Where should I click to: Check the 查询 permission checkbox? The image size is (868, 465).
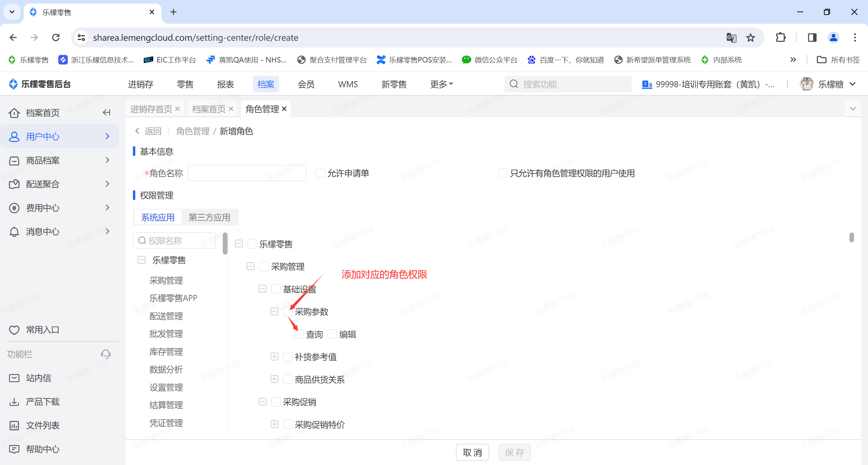click(x=299, y=334)
